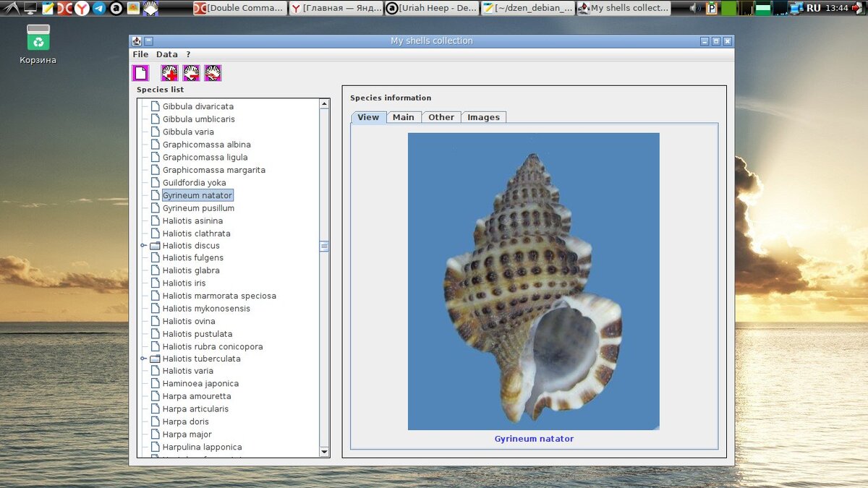Switch to the Other tab
Image resolution: width=868 pixels, height=488 pixels.
click(x=441, y=117)
